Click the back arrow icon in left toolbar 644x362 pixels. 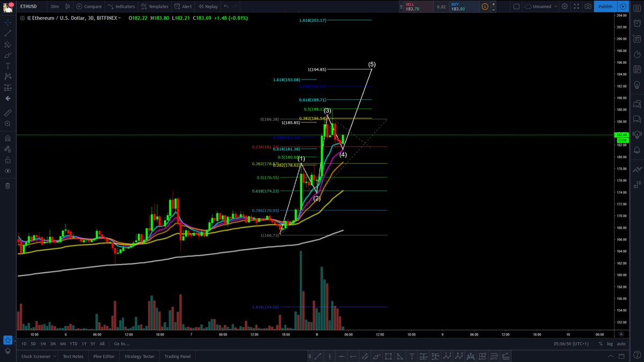pos(8,99)
